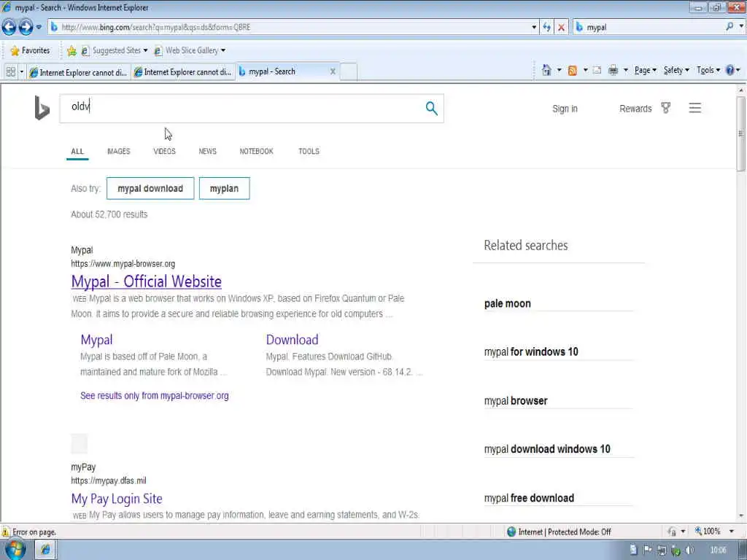This screenshot has width=747, height=560.
Task: Click the Bing search magnifier button
Action: click(431, 109)
